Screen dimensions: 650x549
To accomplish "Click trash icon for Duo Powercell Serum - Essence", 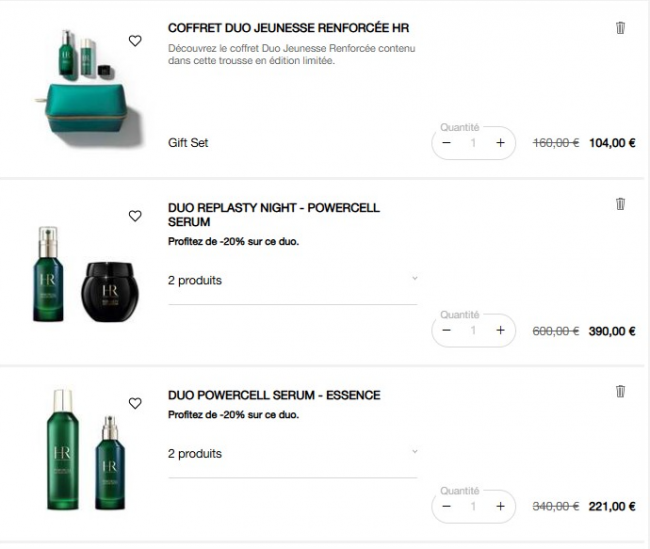I will click(x=620, y=391).
